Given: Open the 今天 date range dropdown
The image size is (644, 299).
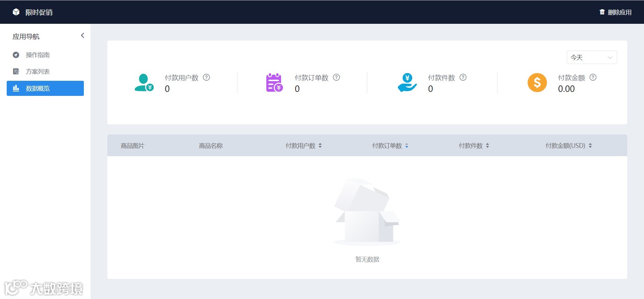Looking at the screenshot, I should pos(592,57).
